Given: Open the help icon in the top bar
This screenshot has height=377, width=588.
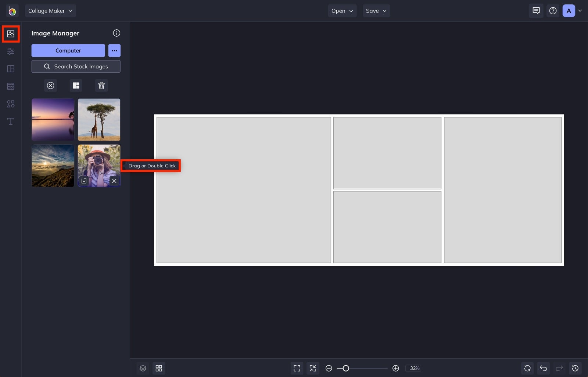Looking at the screenshot, I should click(x=553, y=11).
